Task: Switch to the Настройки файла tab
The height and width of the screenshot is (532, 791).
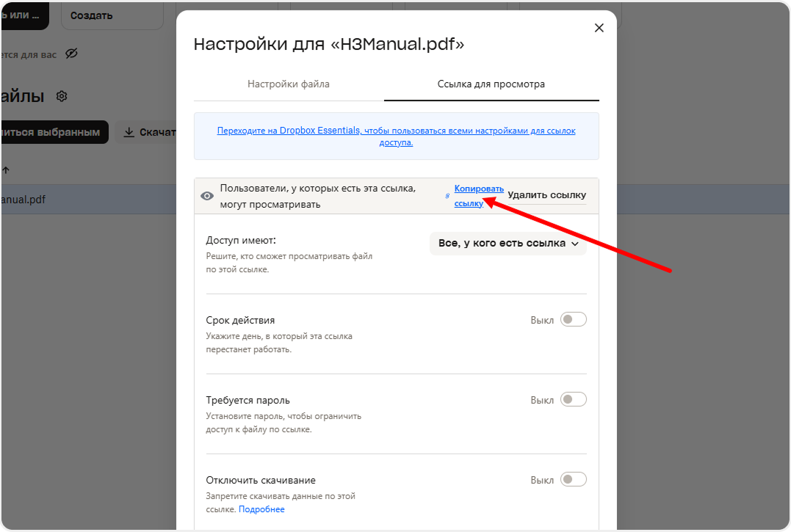Action: 289,84
